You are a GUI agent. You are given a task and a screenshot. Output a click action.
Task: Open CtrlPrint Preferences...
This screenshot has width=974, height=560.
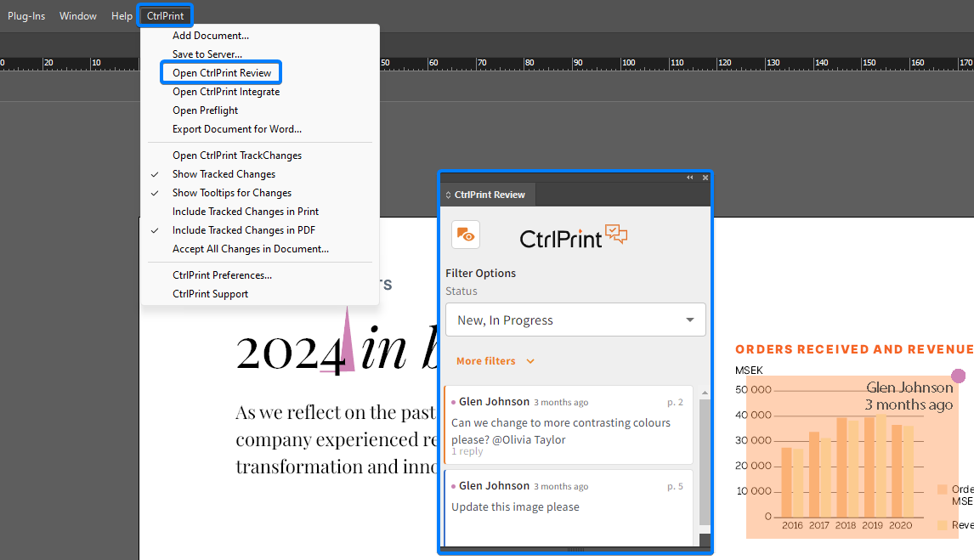[222, 275]
